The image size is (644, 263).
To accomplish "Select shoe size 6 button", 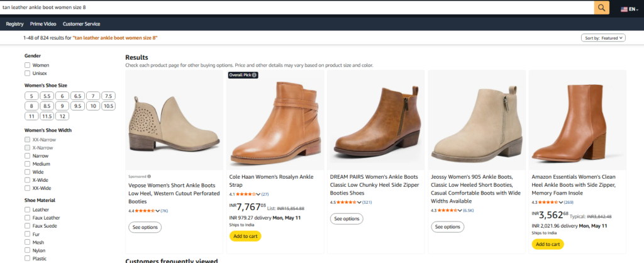I will point(62,96).
